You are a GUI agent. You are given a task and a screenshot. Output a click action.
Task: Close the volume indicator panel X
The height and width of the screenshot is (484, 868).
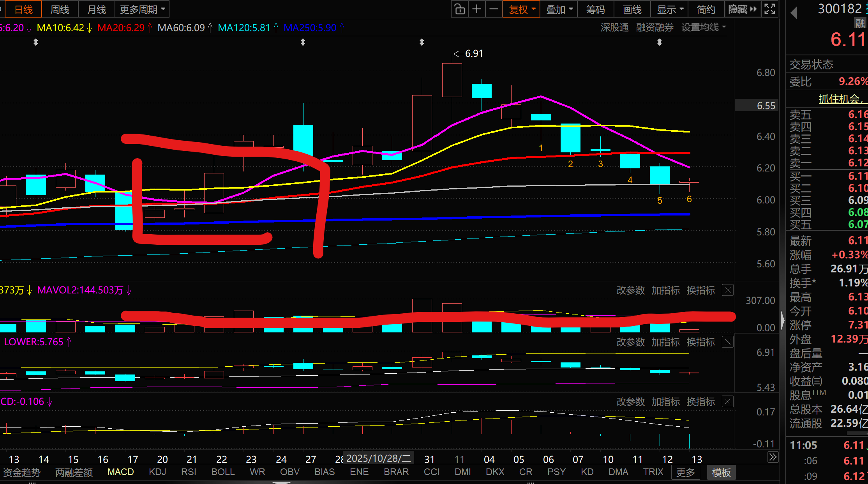click(x=727, y=290)
